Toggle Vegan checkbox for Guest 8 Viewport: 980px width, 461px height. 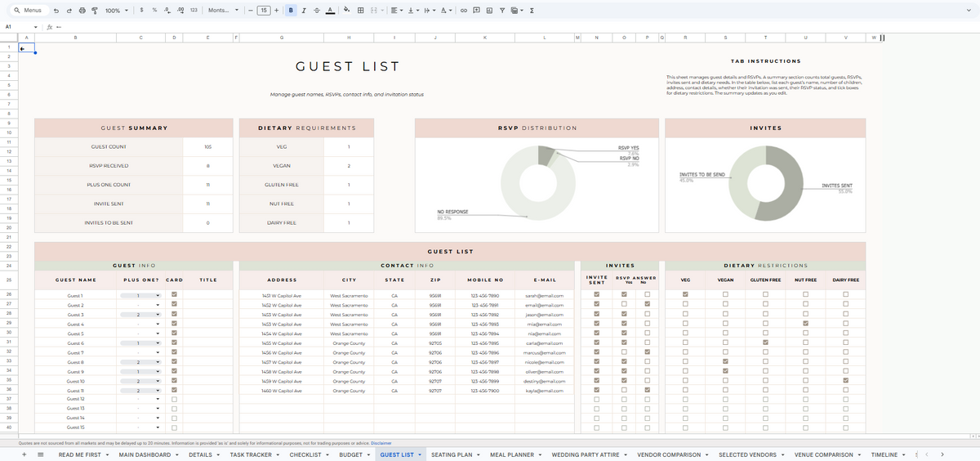click(x=725, y=362)
